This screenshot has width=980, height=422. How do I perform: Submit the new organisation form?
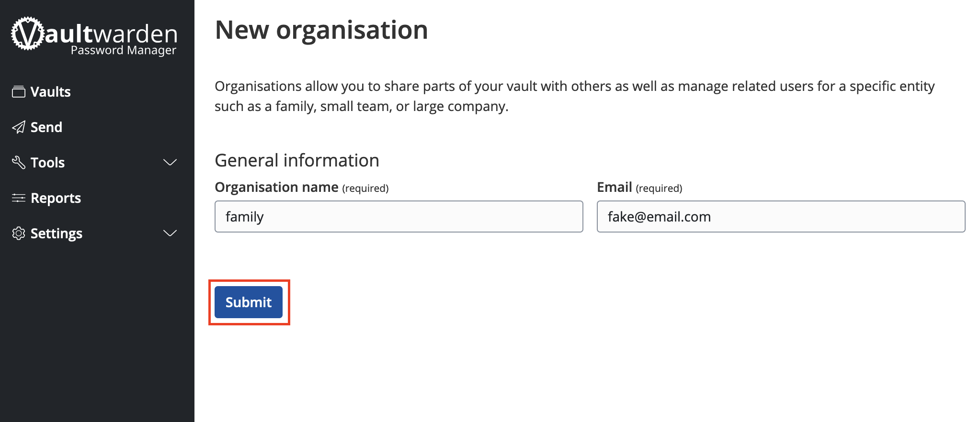(248, 302)
